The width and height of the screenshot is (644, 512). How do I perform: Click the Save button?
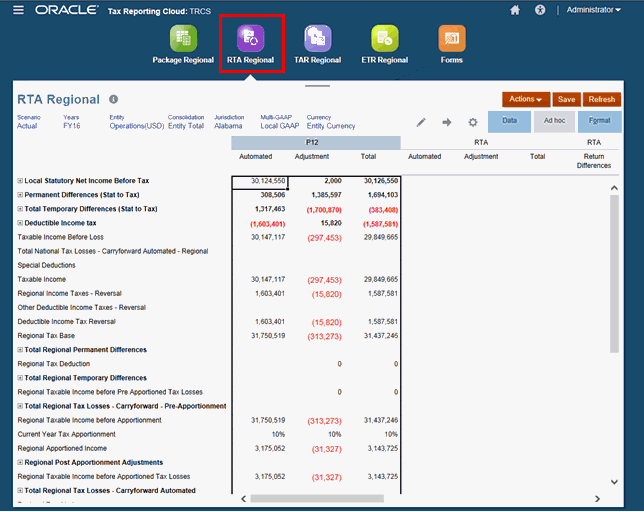(x=566, y=99)
